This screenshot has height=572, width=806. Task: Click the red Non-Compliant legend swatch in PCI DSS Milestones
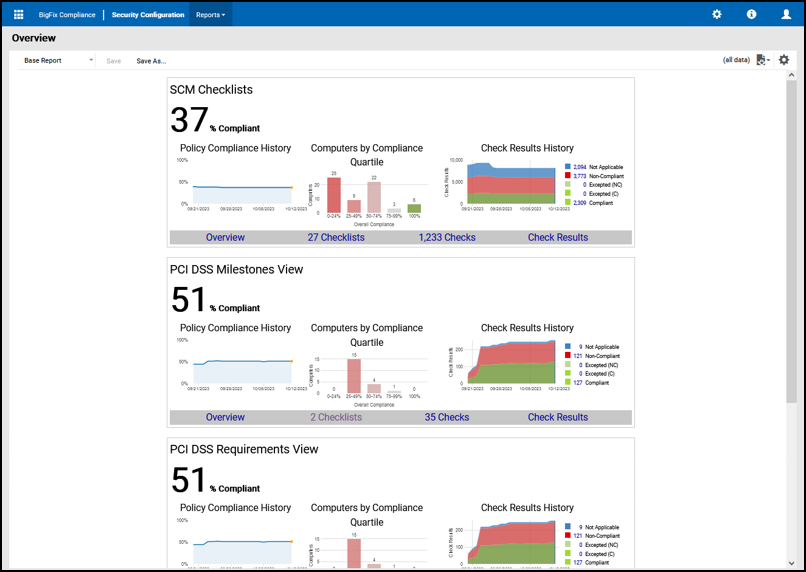(568, 356)
